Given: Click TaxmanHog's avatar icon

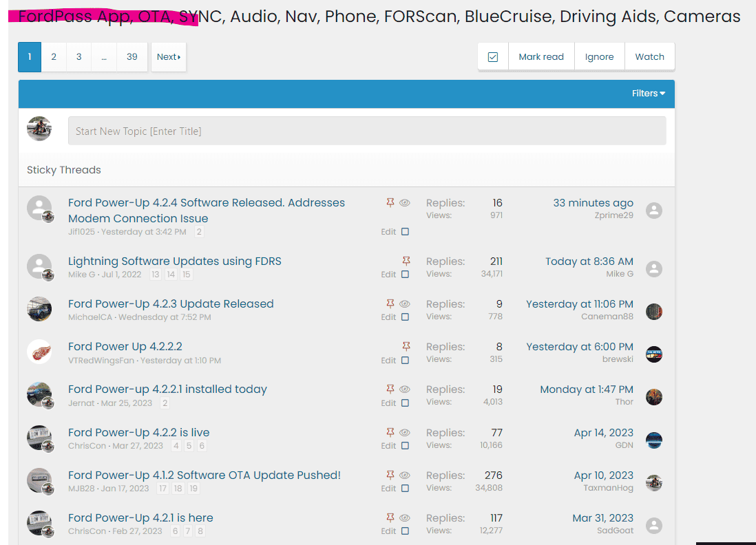Looking at the screenshot, I should coord(654,483).
